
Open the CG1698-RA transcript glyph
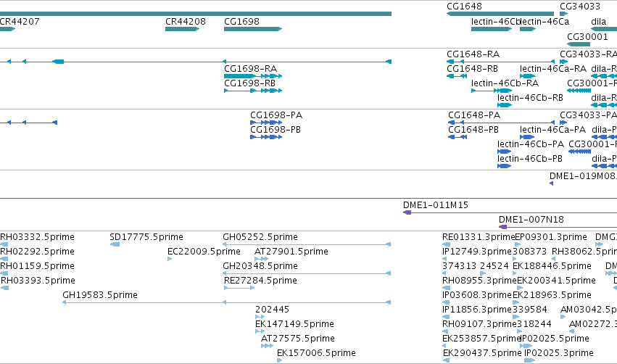pyautogui.click(x=253, y=76)
